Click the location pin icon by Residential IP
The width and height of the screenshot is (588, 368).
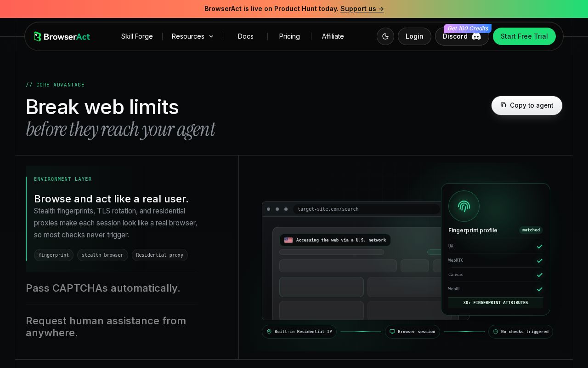(x=269, y=332)
